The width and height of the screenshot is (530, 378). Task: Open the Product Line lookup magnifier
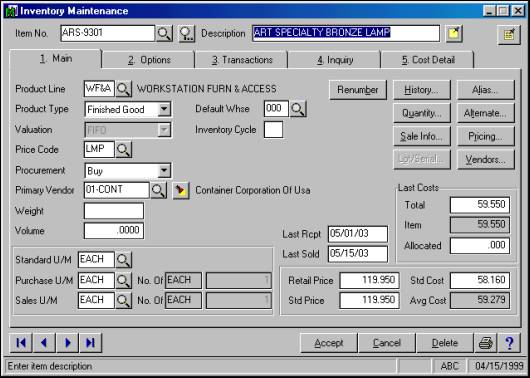coord(124,89)
